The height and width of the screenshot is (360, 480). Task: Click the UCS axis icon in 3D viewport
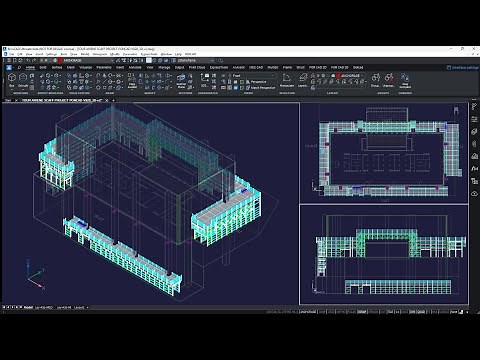(35, 274)
